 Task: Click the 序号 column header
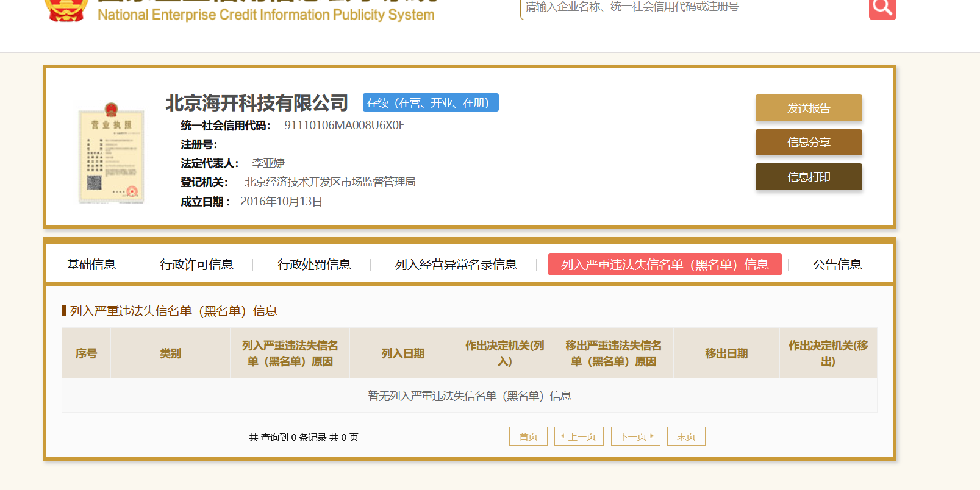tap(86, 353)
